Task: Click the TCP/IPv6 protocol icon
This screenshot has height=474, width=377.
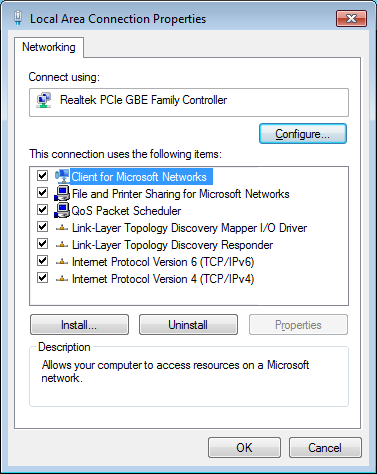Action: click(x=62, y=262)
